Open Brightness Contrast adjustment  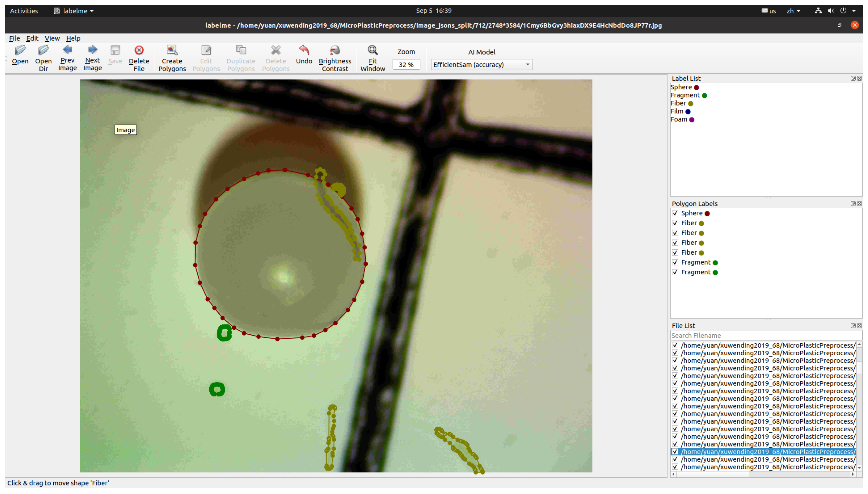(335, 50)
